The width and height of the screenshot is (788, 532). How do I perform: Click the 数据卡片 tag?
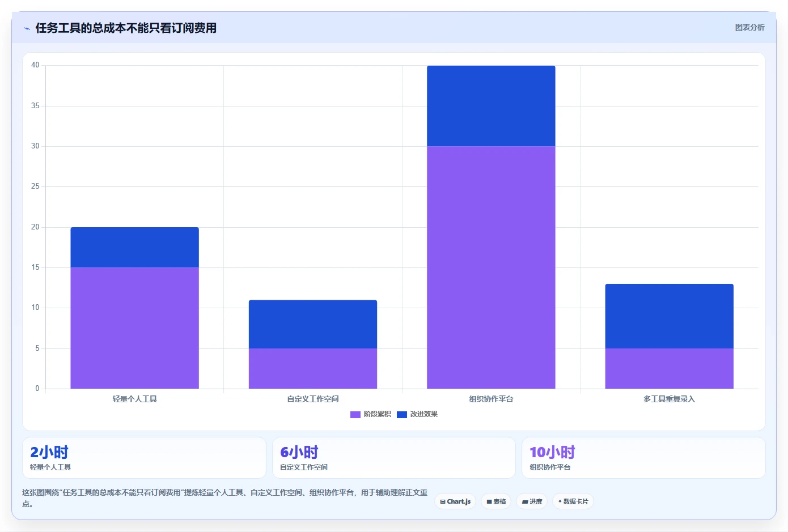[573, 501]
